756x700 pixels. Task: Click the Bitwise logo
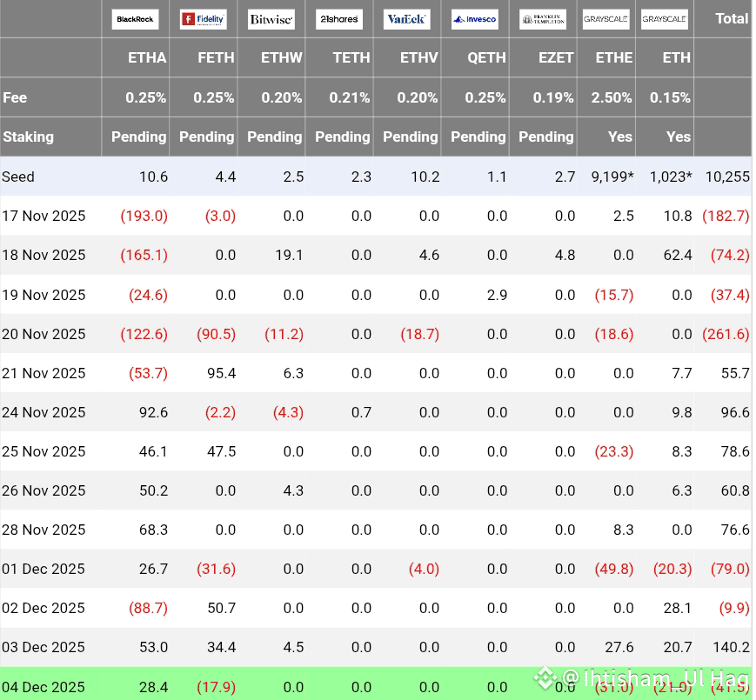271,20
